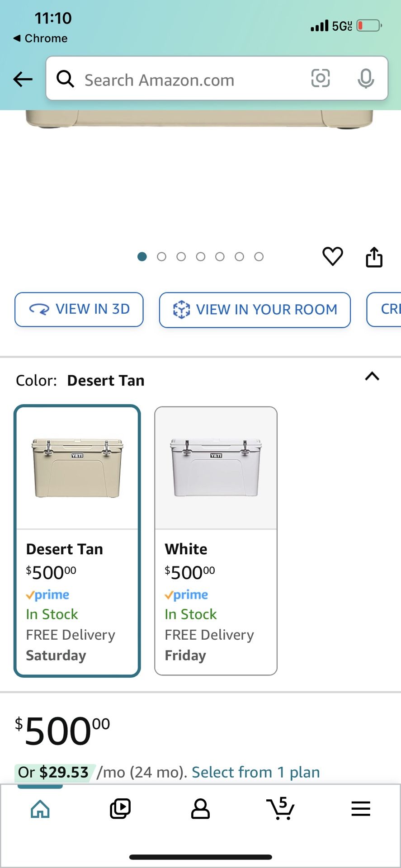Screen dimensions: 401x868
Task: Share this product using the share icon
Action: click(374, 256)
